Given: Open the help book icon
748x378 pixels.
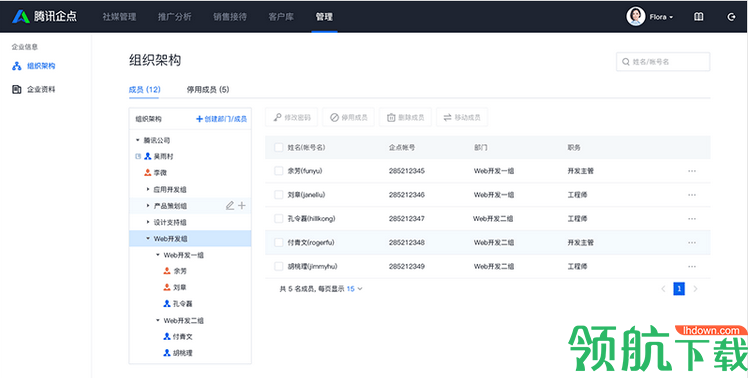Looking at the screenshot, I should (x=698, y=17).
